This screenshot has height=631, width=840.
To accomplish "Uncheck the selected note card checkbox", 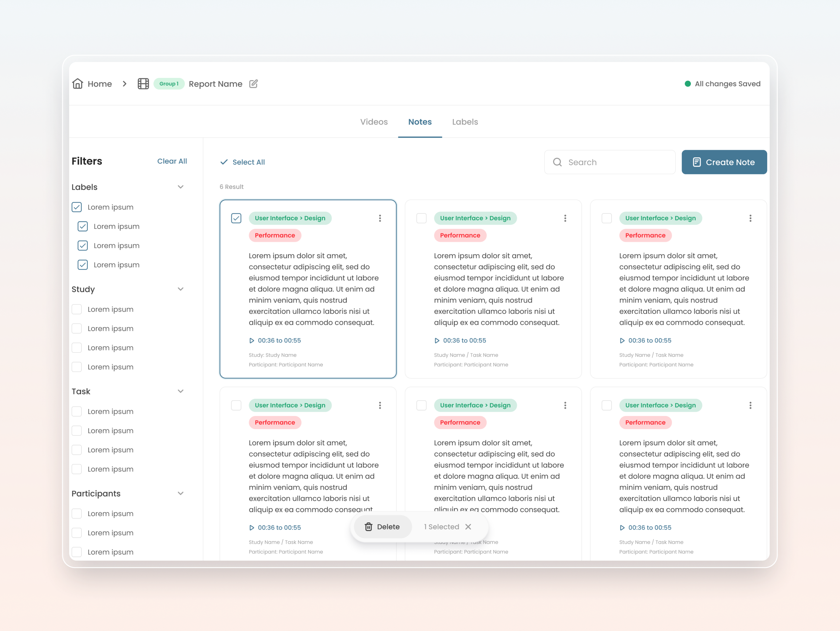I will [236, 218].
